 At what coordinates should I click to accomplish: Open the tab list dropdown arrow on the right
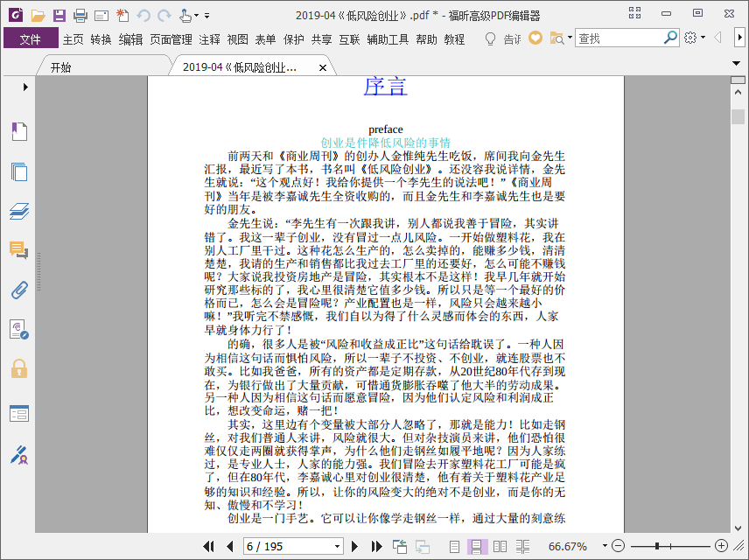(736, 63)
